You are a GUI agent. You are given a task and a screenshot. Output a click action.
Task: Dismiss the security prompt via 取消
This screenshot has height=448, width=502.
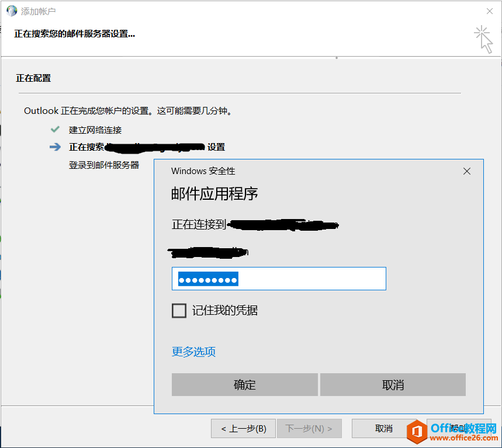coord(392,384)
